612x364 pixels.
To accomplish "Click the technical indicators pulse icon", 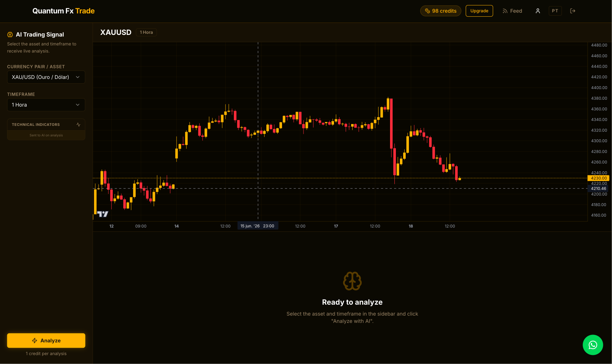I will coord(78,124).
